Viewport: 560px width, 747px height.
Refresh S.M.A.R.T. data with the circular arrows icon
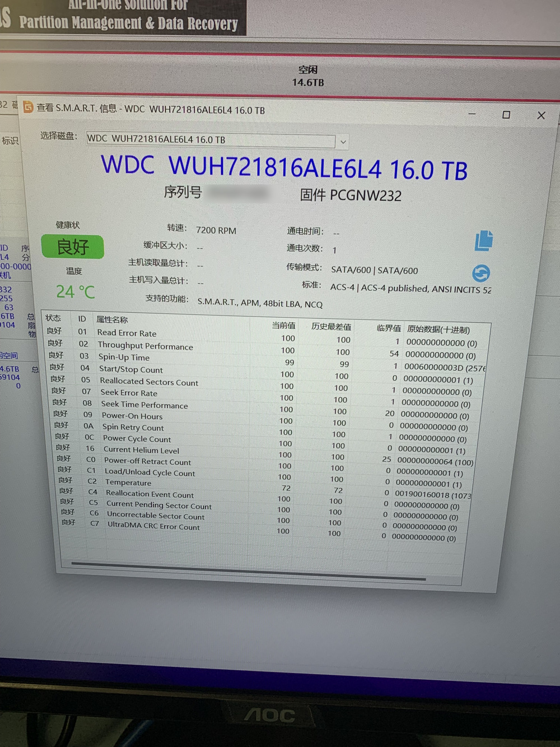click(x=481, y=273)
